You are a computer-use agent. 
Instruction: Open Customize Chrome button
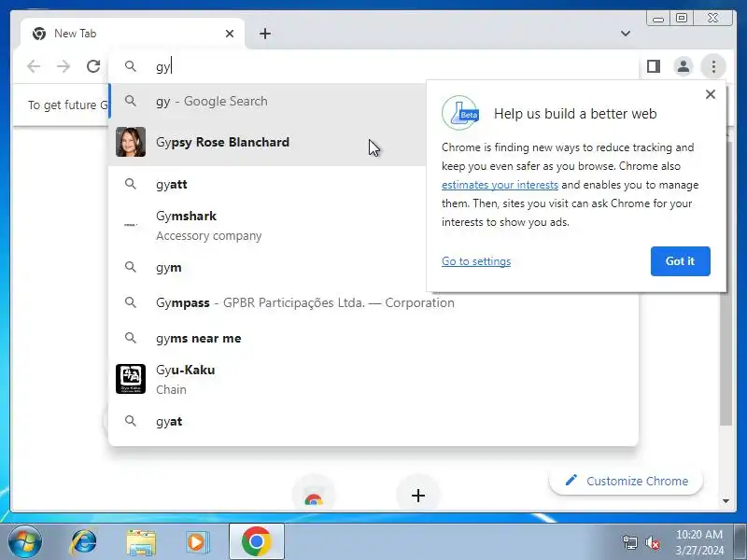pyautogui.click(x=626, y=481)
